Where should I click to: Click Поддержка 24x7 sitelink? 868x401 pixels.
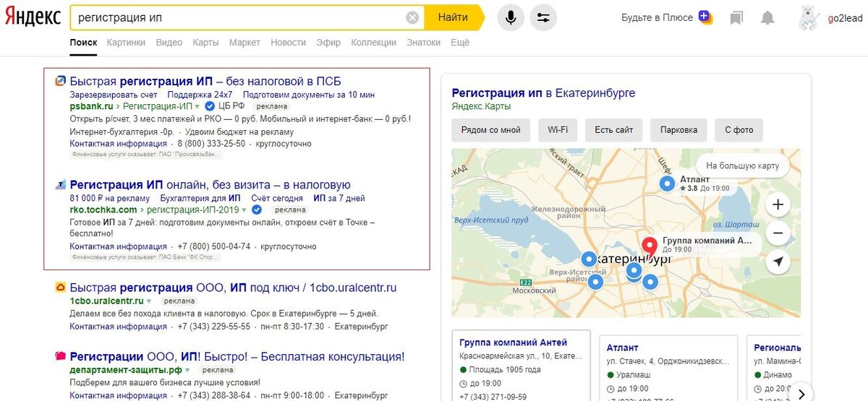click(200, 95)
